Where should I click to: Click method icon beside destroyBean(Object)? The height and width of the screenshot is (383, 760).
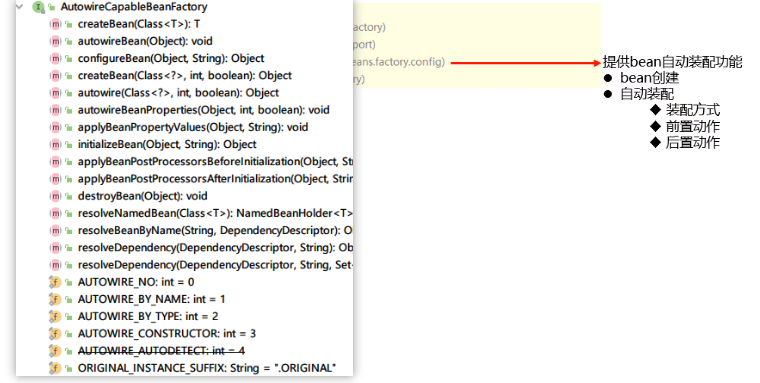coord(56,196)
